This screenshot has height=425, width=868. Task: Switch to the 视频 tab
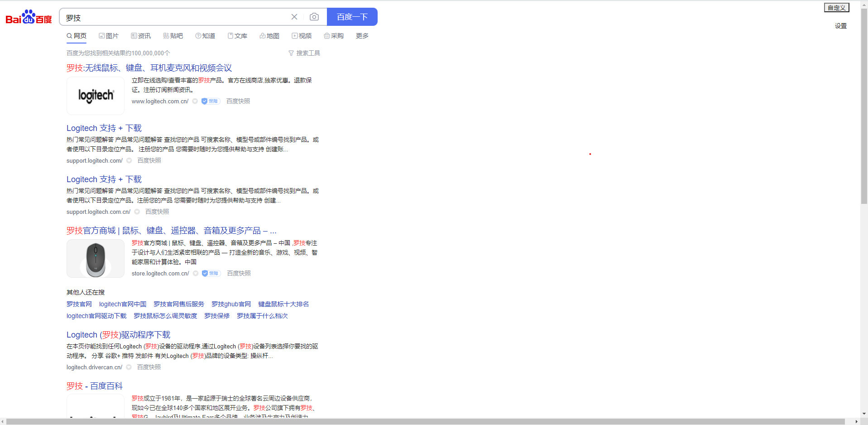tap(302, 36)
